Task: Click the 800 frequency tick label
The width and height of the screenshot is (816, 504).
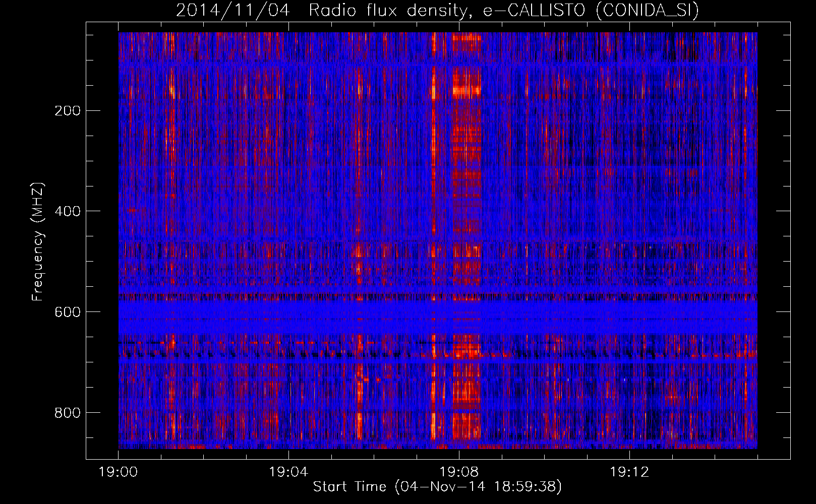Action: tap(68, 413)
